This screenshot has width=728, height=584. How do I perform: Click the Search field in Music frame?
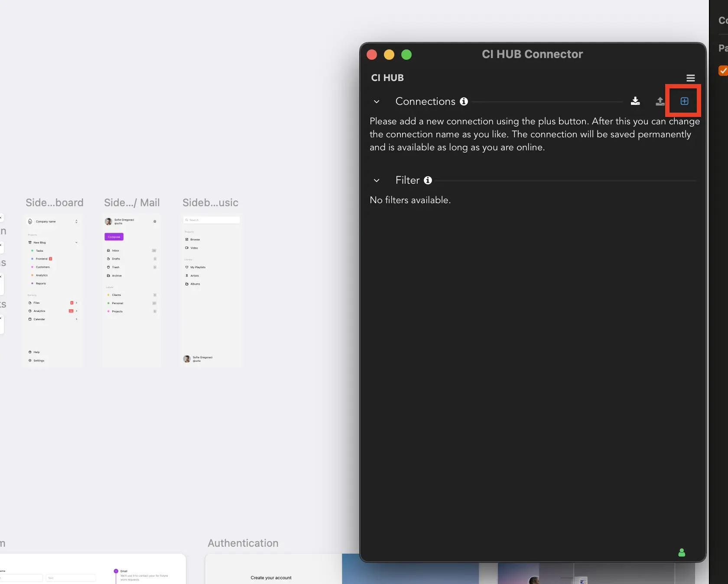coord(211,220)
